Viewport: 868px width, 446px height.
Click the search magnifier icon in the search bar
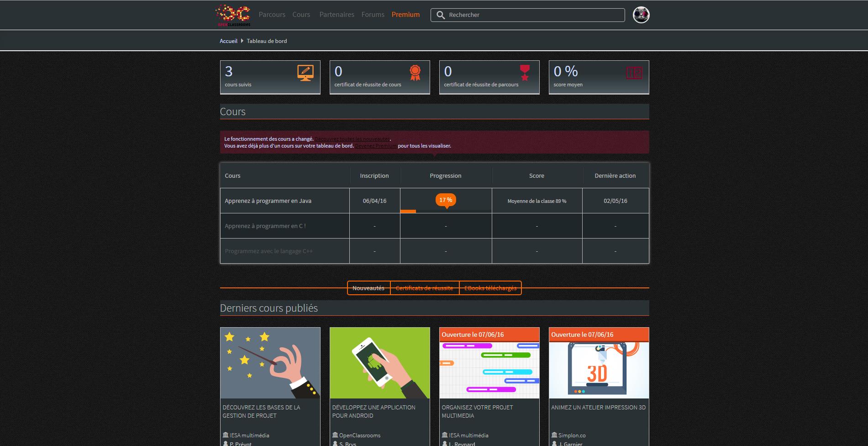440,15
